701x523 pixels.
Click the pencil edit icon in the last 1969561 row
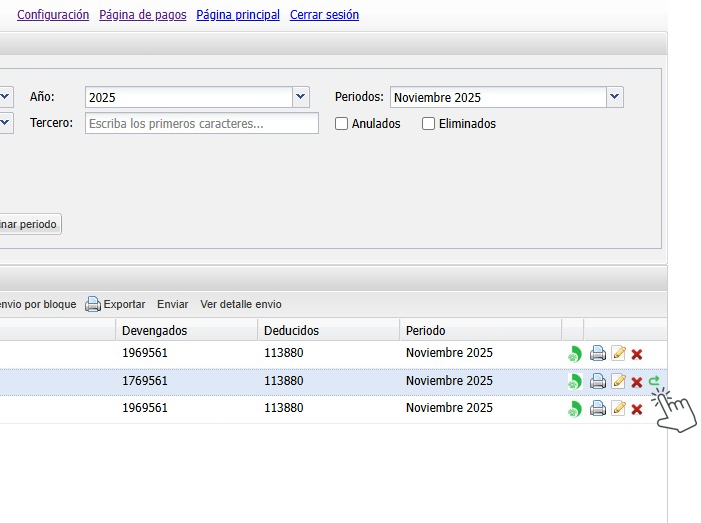pos(619,409)
